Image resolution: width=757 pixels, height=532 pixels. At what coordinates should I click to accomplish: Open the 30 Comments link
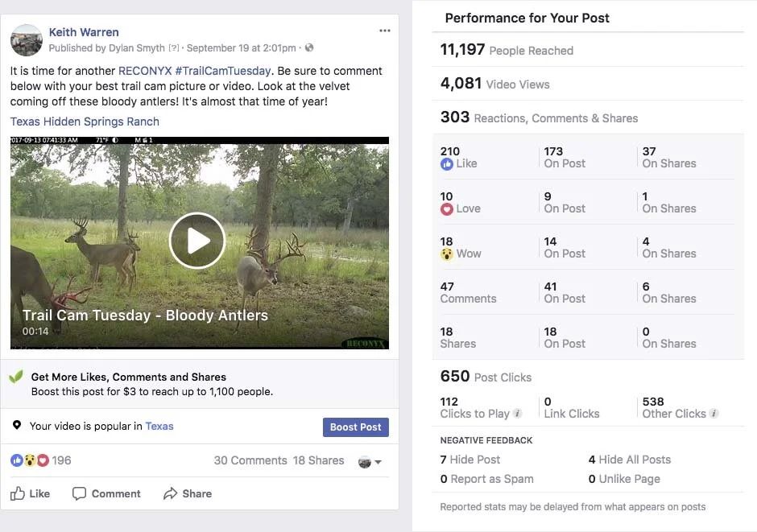250,460
